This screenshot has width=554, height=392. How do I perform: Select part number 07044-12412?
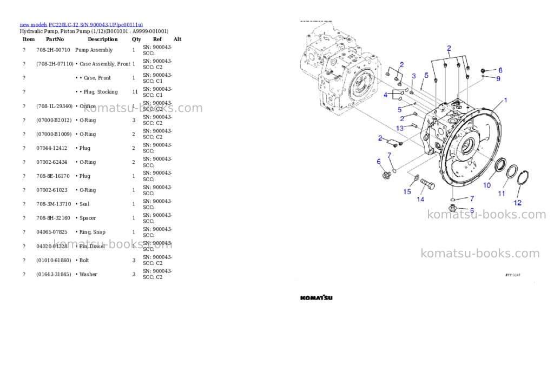tap(51, 148)
